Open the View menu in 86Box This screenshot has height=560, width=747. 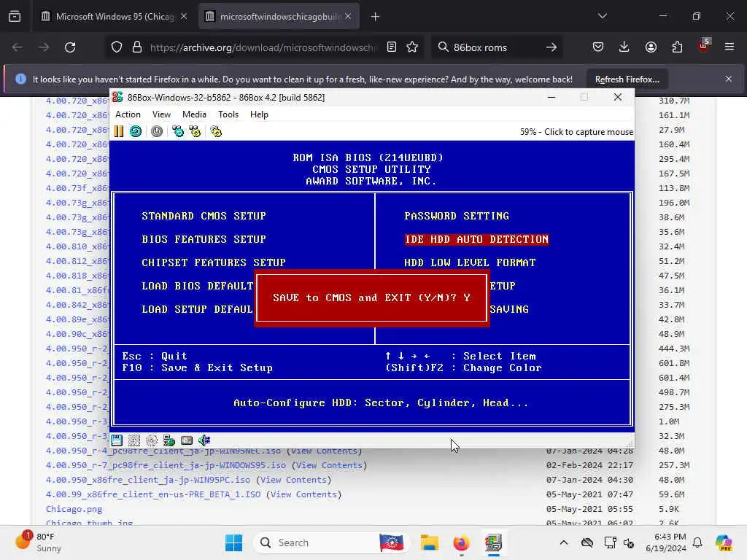[x=161, y=114]
